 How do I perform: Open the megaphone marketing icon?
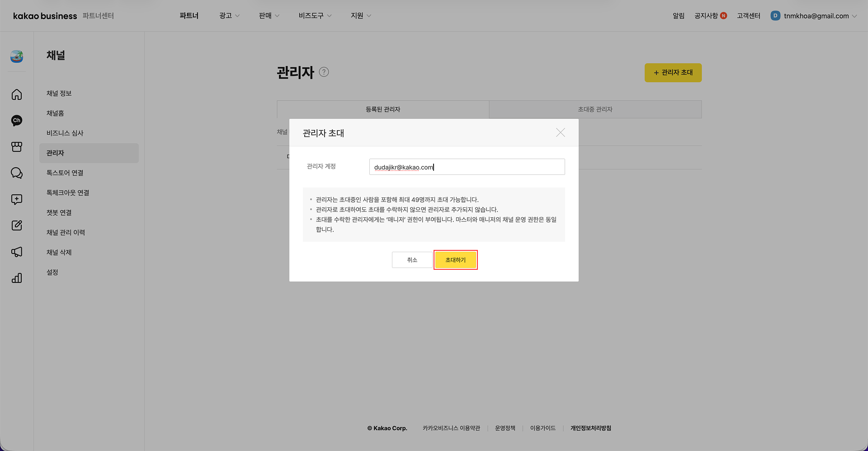click(x=17, y=252)
